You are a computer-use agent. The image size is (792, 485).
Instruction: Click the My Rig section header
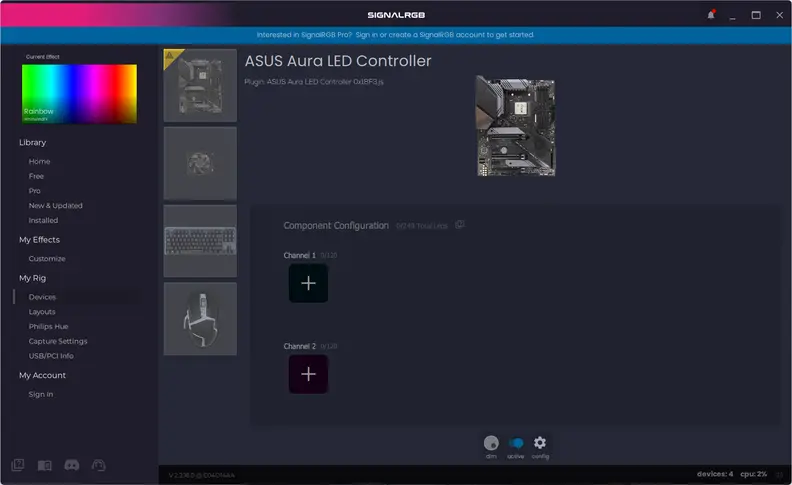coord(32,278)
